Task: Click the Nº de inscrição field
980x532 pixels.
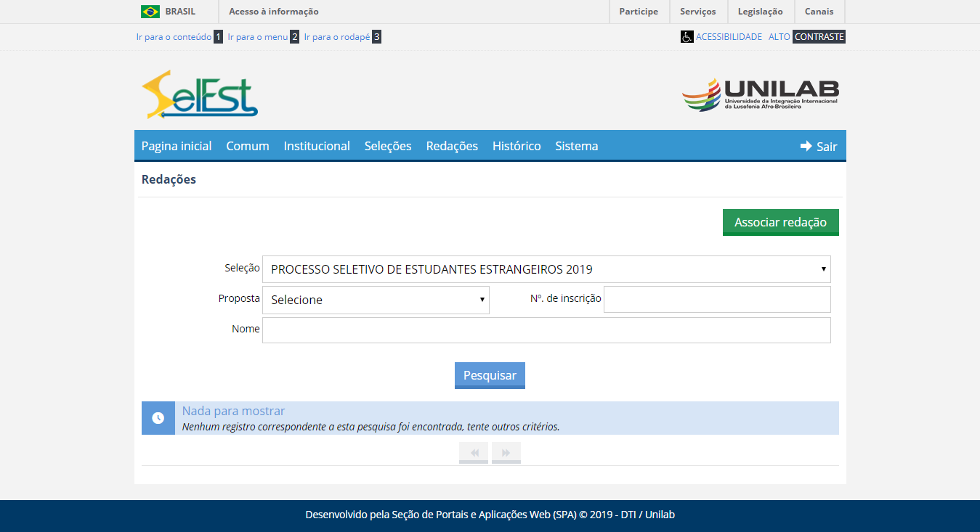Action: click(x=716, y=299)
